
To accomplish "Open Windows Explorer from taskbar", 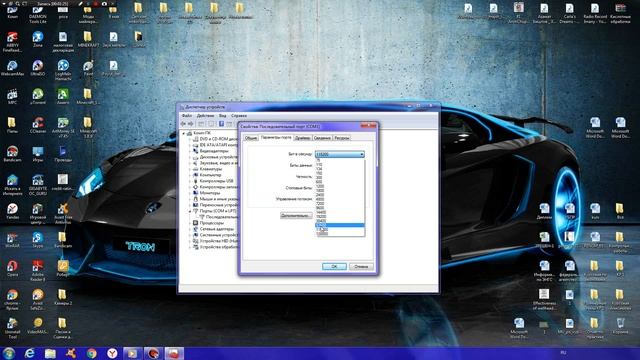I will pos(50,353).
